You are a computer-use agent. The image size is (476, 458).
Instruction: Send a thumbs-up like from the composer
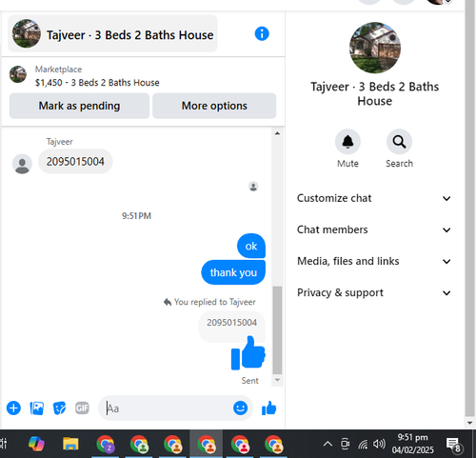pyautogui.click(x=269, y=408)
